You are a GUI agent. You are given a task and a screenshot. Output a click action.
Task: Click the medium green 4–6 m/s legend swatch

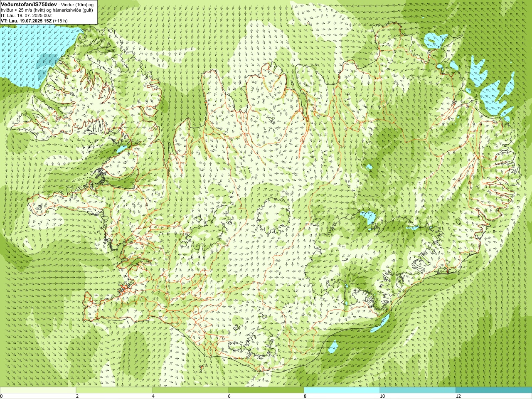[190, 390]
